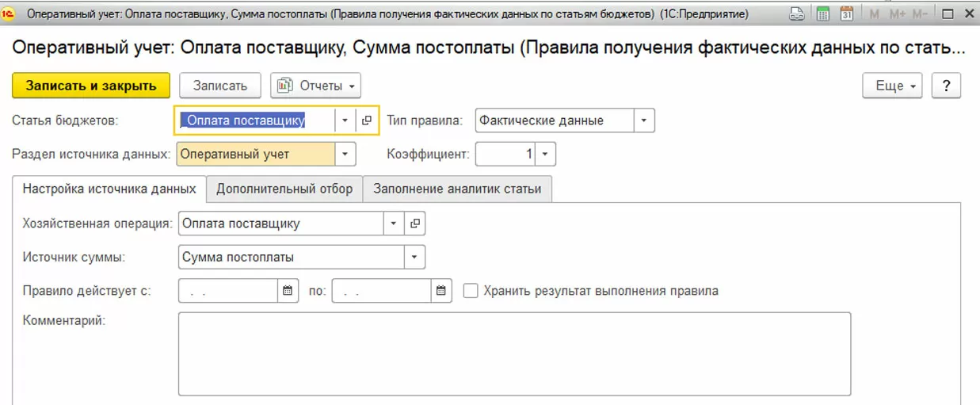The width and height of the screenshot is (980, 405).
Task: Open Статья бюджетов item with open-form icon
Action: (366, 120)
